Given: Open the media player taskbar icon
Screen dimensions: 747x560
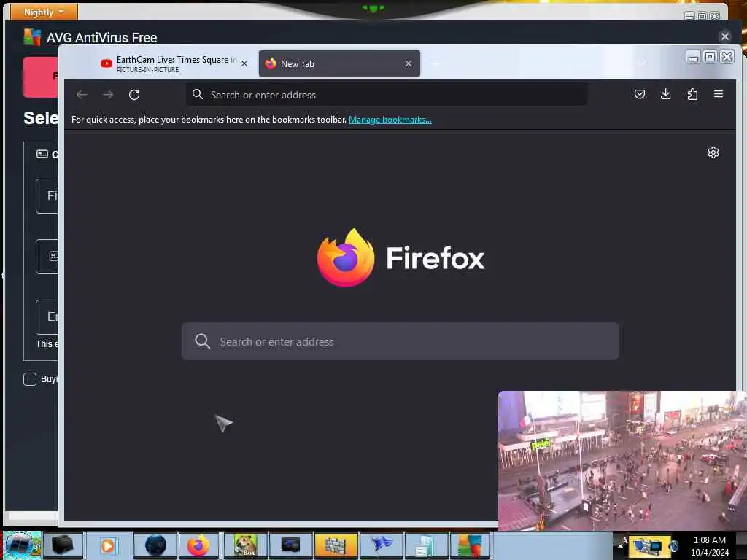Looking at the screenshot, I should point(108,545).
